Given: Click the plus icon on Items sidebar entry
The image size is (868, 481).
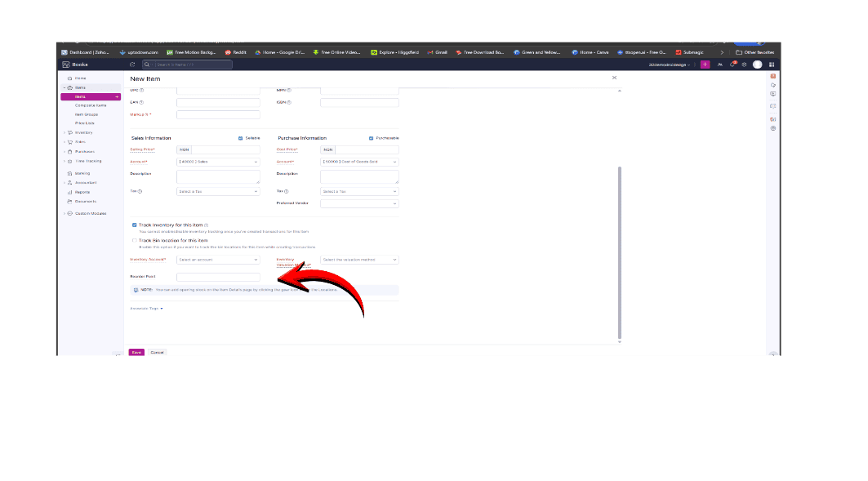Looking at the screenshot, I should point(118,96).
